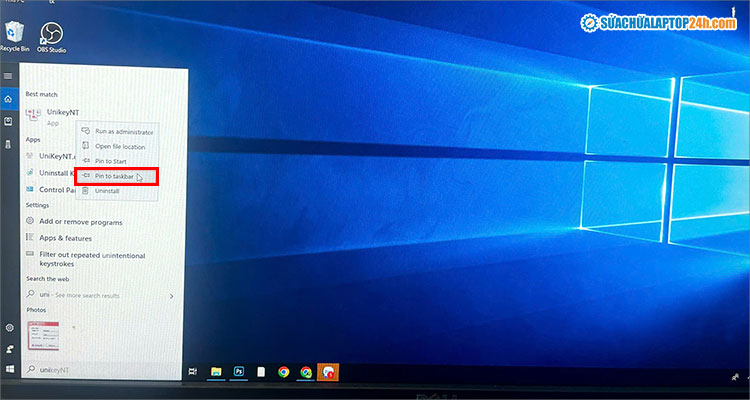Open the Recycle Bin desktop icon

tap(14, 36)
